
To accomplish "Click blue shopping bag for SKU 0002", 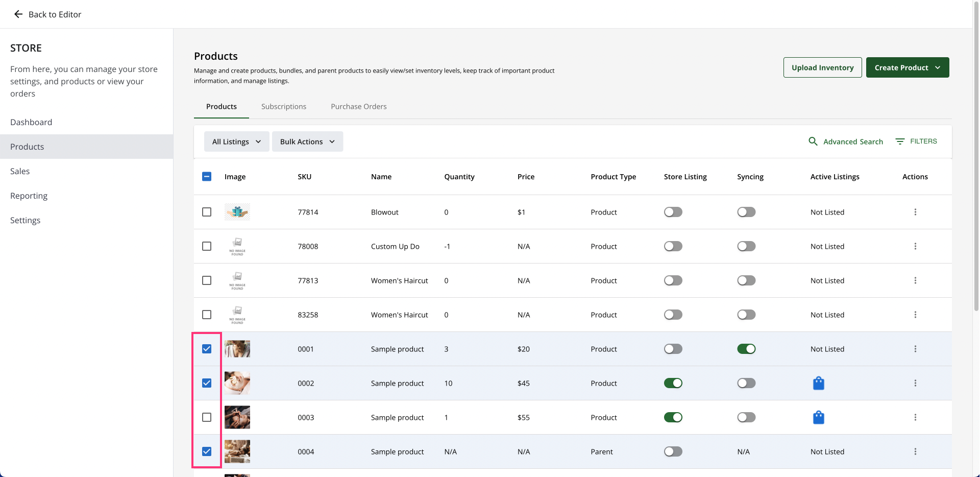I will (x=818, y=383).
